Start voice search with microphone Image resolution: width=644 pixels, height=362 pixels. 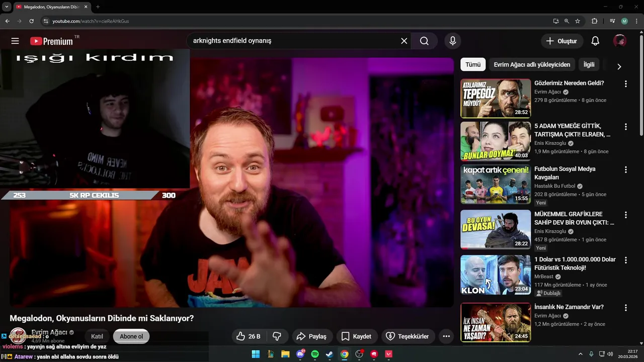(453, 41)
